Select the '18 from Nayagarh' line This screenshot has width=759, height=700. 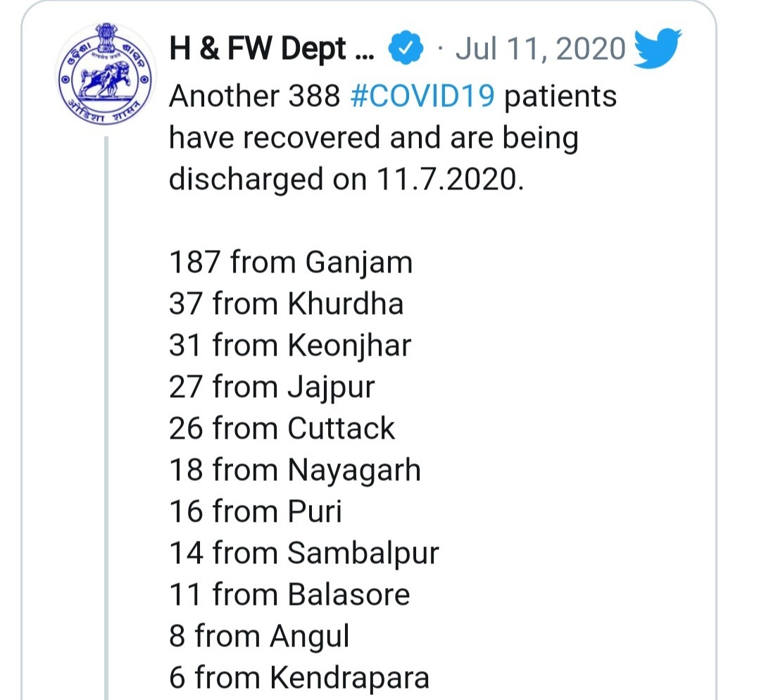click(x=295, y=470)
